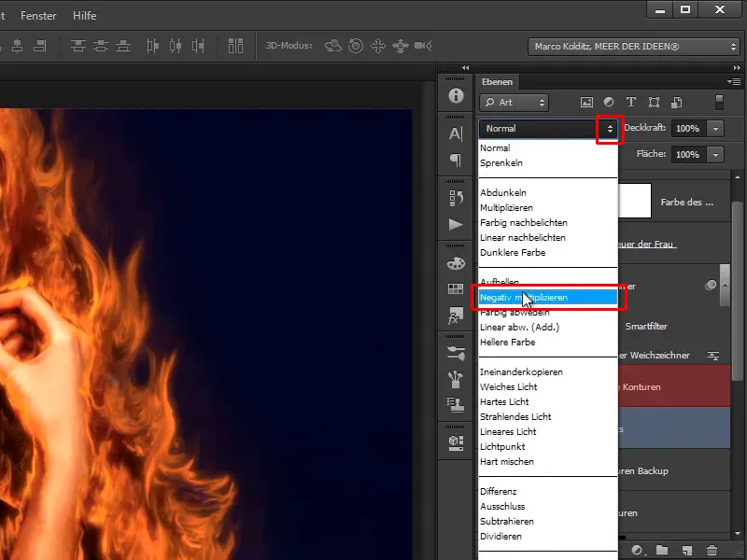
Task: Click the delete layer trash icon
Action: tap(712, 552)
